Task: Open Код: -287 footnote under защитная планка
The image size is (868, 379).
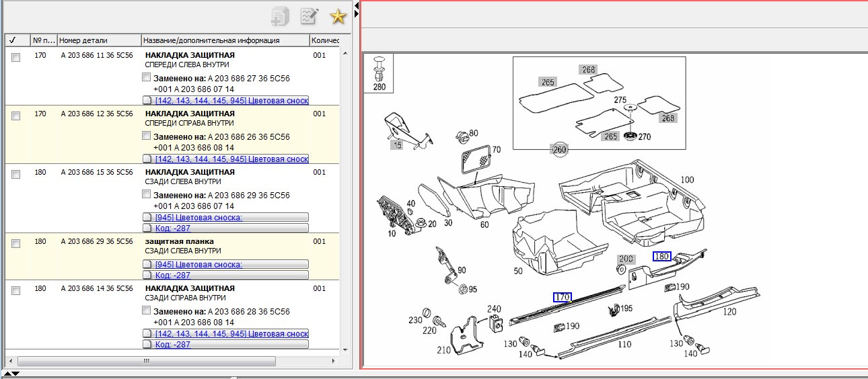Action: (x=225, y=276)
